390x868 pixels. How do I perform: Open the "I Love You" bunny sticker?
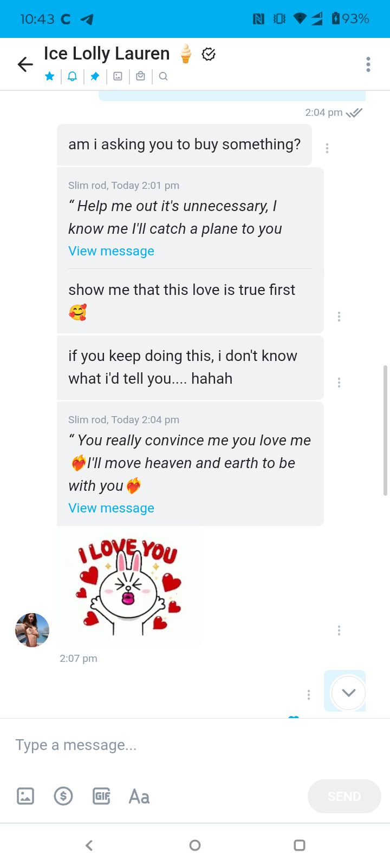click(x=129, y=587)
